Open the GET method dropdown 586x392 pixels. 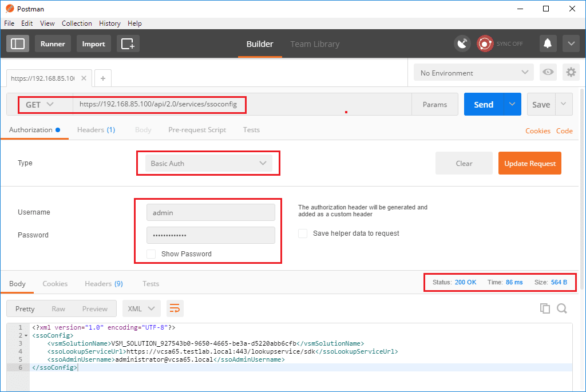click(x=39, y=105)
